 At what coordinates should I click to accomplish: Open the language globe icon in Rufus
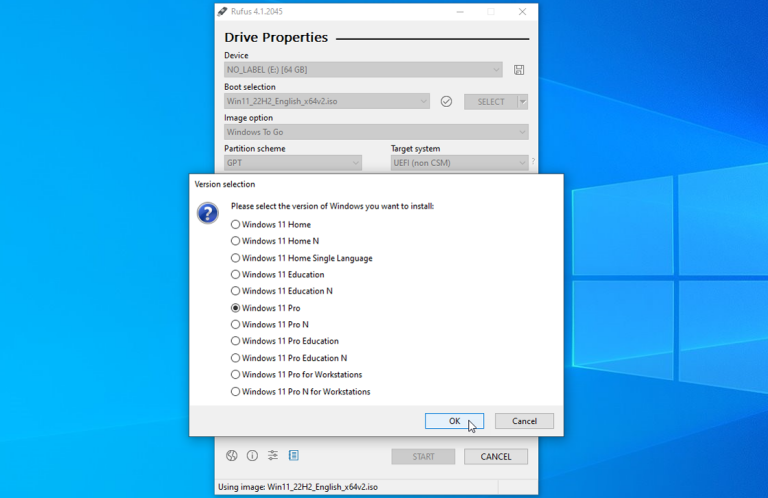pyautogui.click(x=232, y=456)
